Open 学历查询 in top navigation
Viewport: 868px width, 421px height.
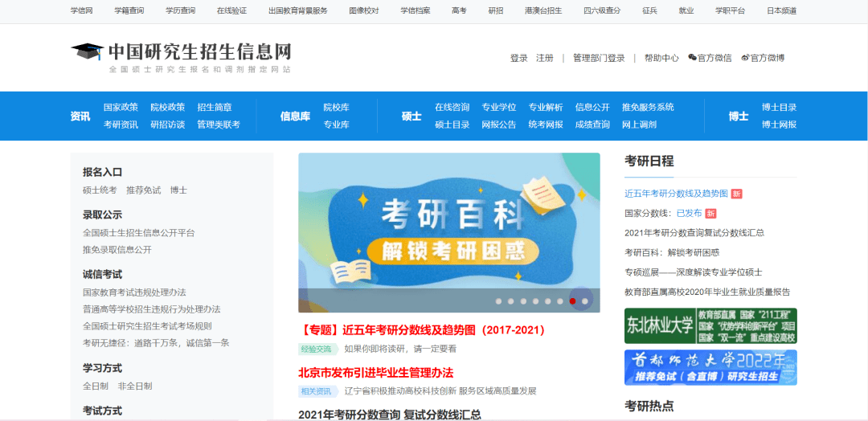(x=181, y=10)
